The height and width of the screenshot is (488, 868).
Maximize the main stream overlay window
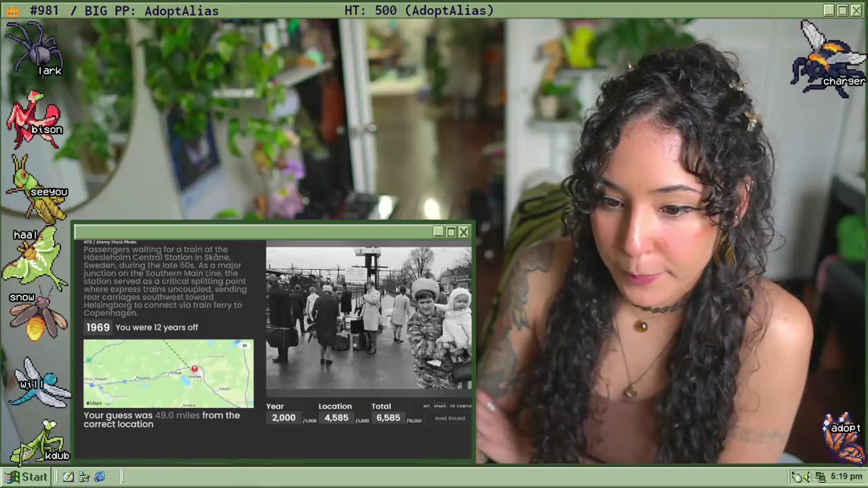coord(842,10)
